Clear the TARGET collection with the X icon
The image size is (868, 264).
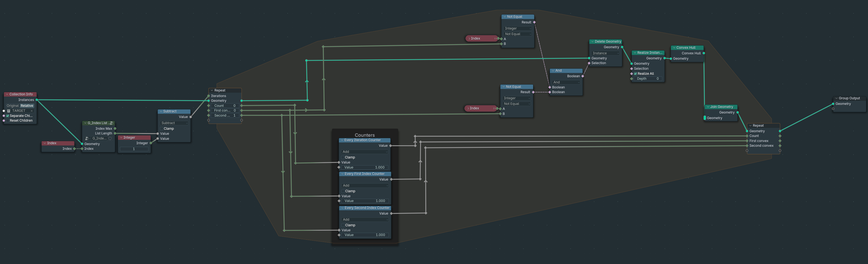[32, 111]
